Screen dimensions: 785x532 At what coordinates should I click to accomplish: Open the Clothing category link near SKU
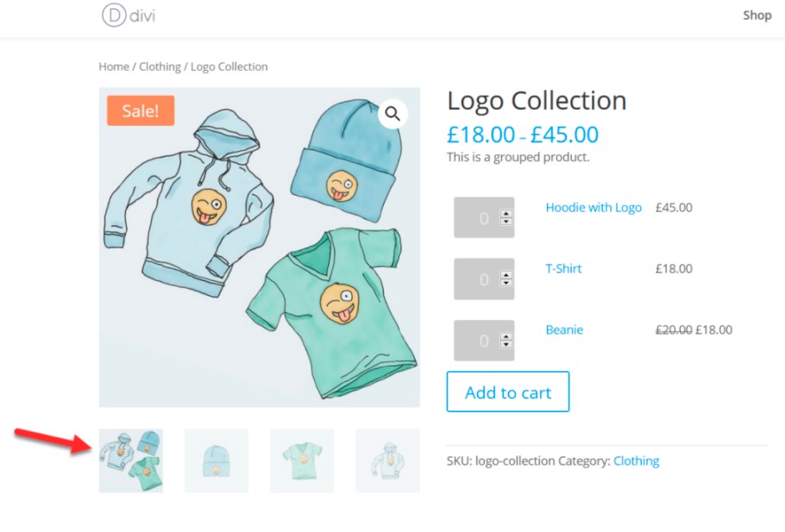[636, 461]
